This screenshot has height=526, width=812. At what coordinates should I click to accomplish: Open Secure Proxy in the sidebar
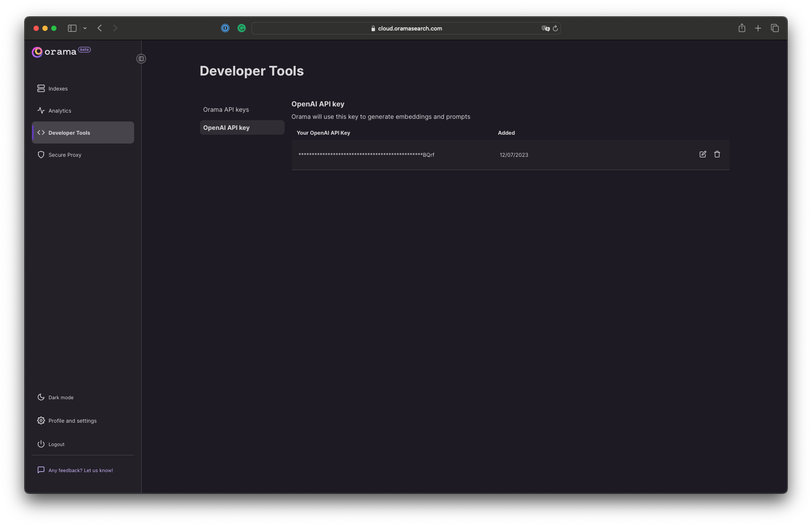(83, 155)
